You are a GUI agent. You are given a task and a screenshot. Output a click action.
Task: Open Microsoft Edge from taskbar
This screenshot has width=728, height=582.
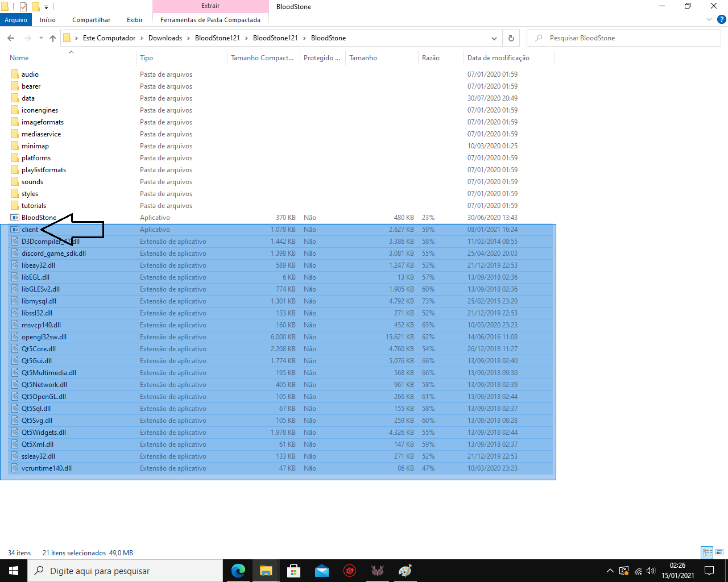(x=238, y=571)
